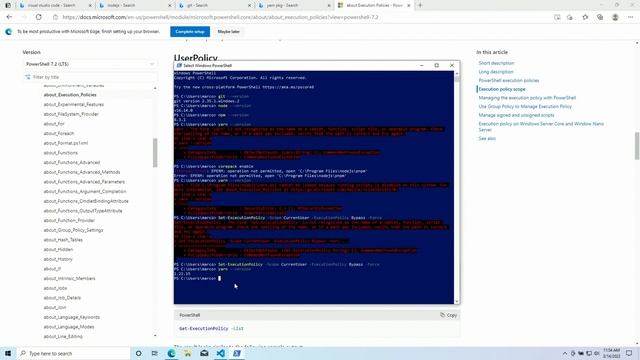
Task: Jump to Short description section
Action: 496,63
